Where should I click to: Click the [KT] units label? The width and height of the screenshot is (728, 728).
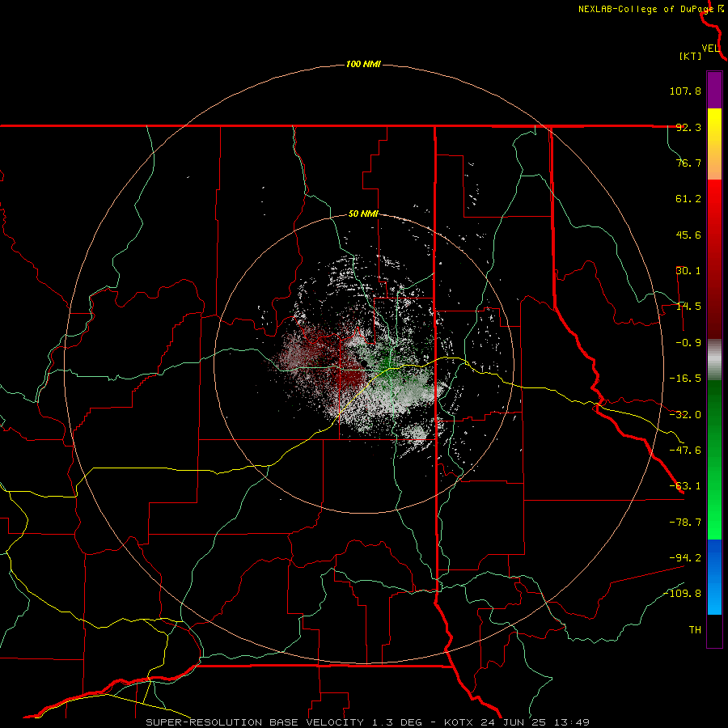click(x=691, y=56)
